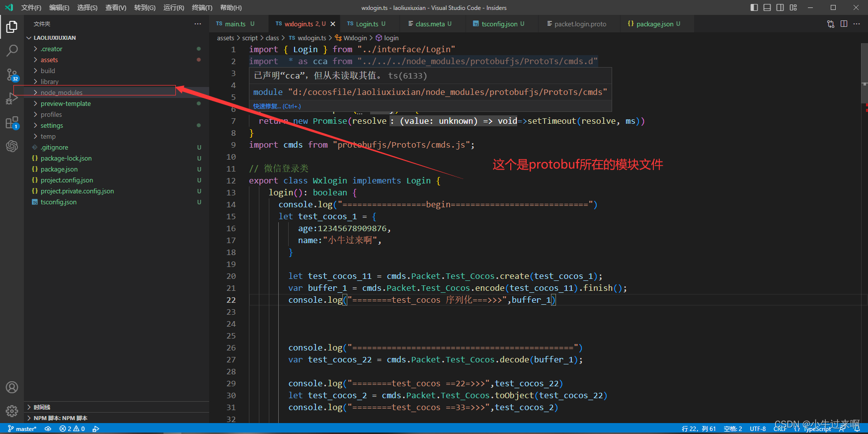Switch to the main.ts tab
Viewport: 868px width, 434px height.
pyautogui.click(x=239, y=24)
